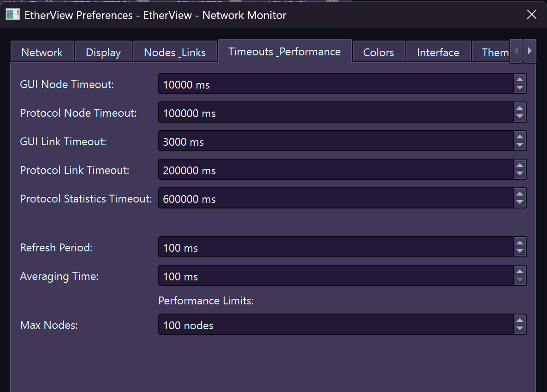Screen dimensions: 547x392
Task: Click the left tab scroll arrow
Action: tap(516, 51)
